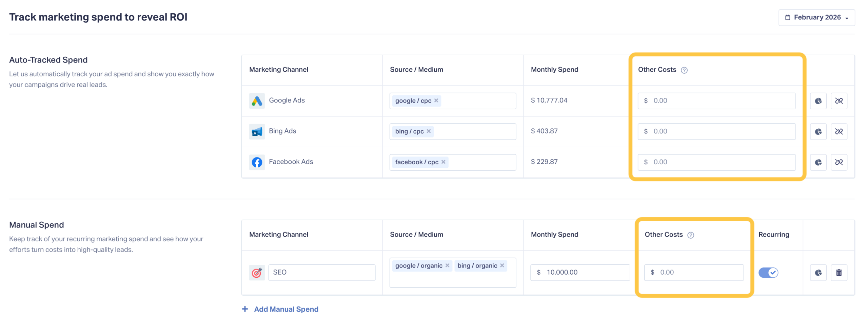Viewport: 868px width, 332px height.
Task: Toggle the Recurring switch for SEO
Action: tap(768, 273)
